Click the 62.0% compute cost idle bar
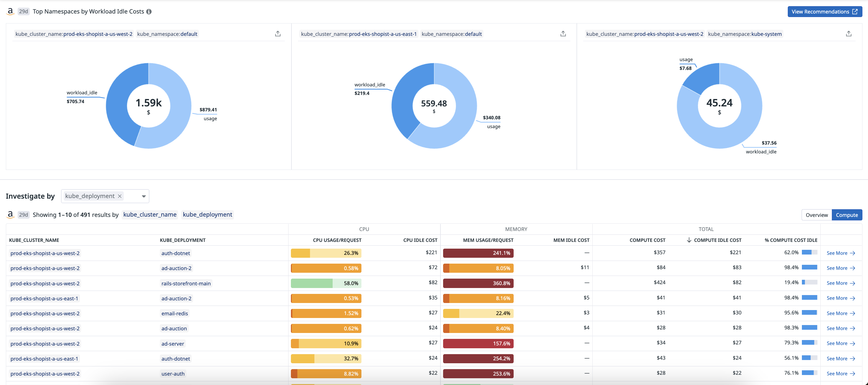The height and width of the screenshot is (385, 868). coord(809,252)
